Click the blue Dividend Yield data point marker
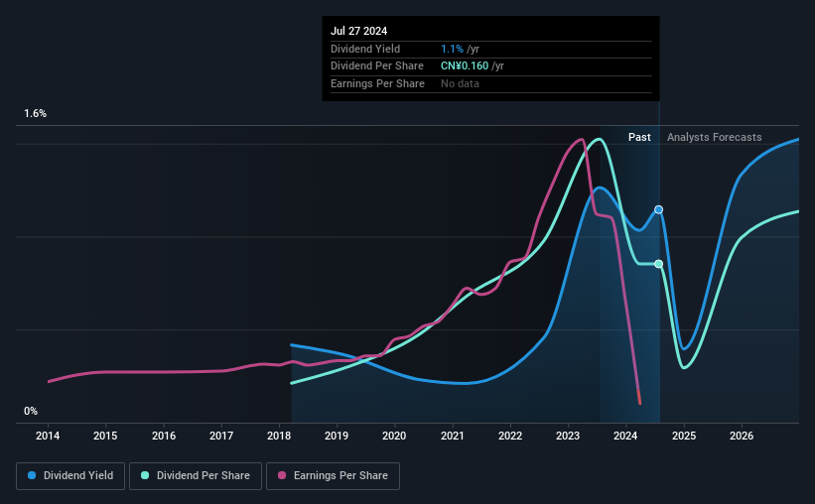This screenshot has height=504, width=815. point(658,209)
